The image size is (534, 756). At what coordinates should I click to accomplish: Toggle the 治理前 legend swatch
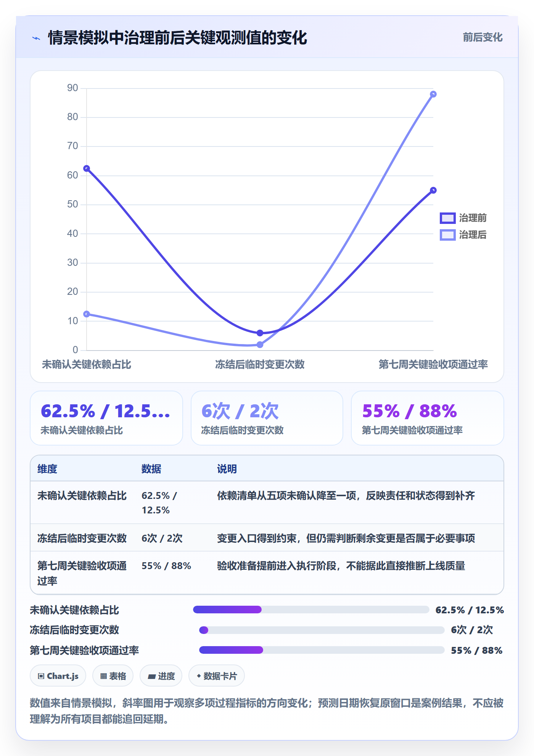(447, 218)
